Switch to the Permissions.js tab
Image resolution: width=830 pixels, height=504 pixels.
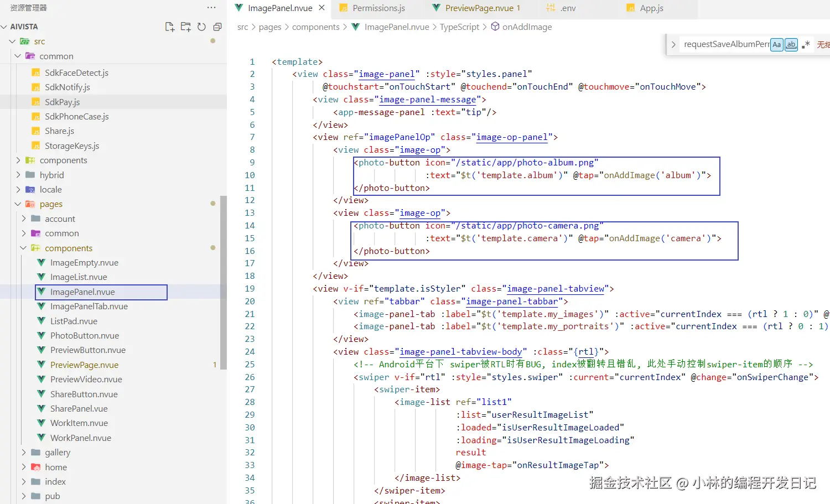click(x=378, y=8)
